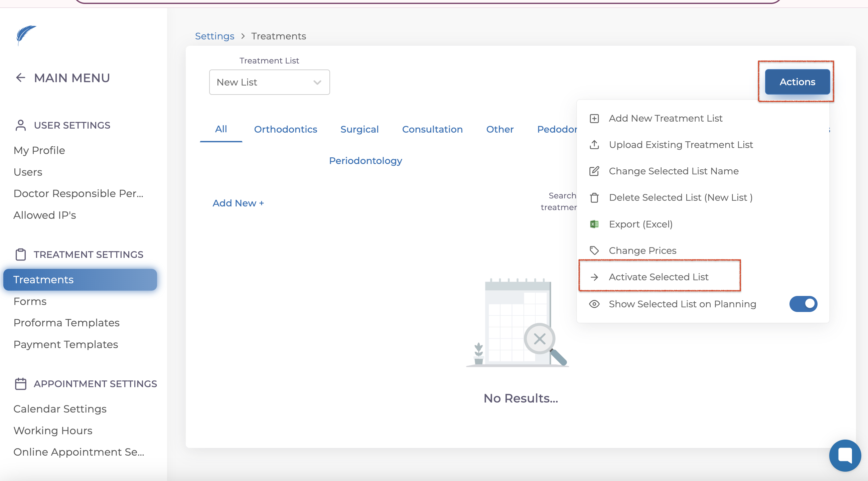
Task: Click the trash icon for Delete Selected List
Action: tap(594, 198)
